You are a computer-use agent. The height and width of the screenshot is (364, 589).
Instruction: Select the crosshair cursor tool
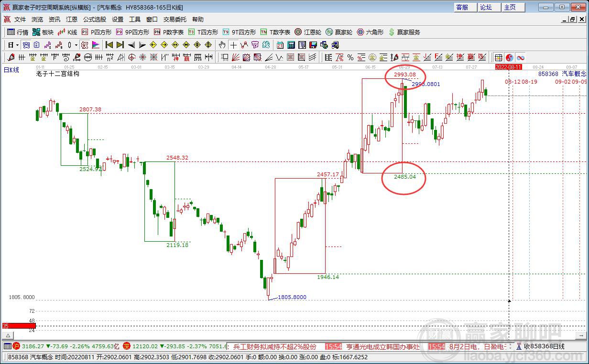coord(233,45)
